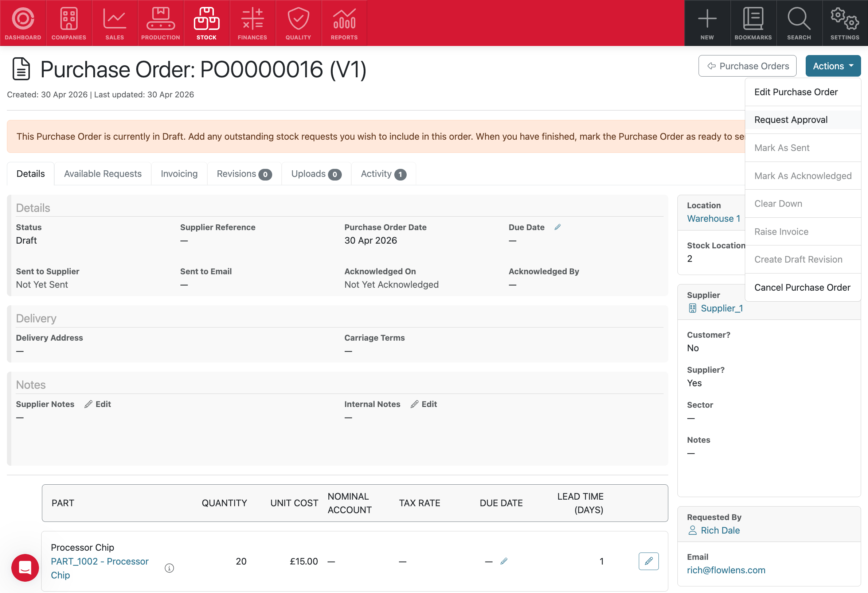This screenshot has width=868, height=593.
Task: Click the pencil icon next to Due Date heading
Action: point(557,227)
